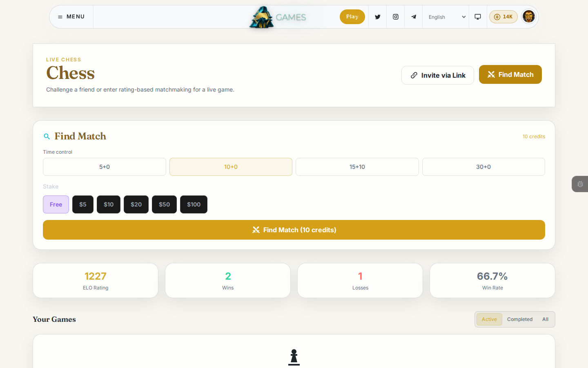Click the 'Your Games' heading
588x368 pixels.
click(54, 319)
